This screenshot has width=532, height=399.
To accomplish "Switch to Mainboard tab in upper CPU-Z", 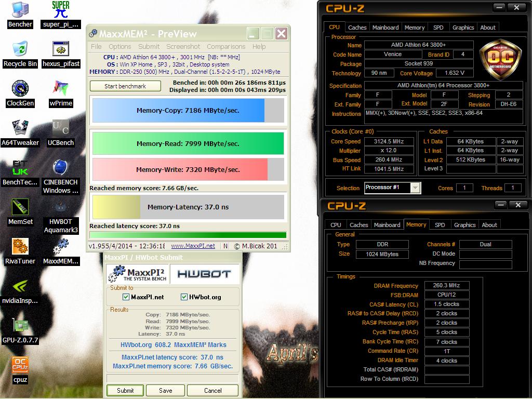I will [x=385, y=28].
